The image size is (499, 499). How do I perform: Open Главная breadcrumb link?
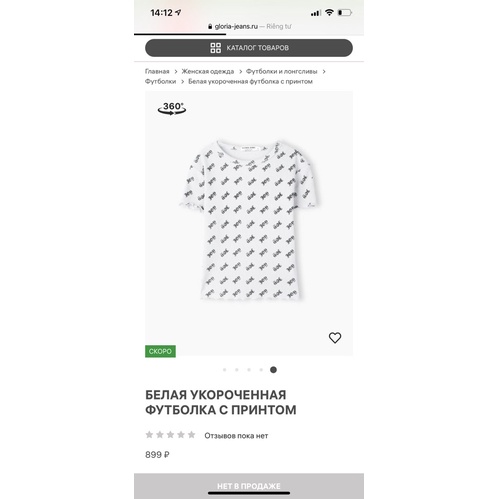click(x=157, y=71)
